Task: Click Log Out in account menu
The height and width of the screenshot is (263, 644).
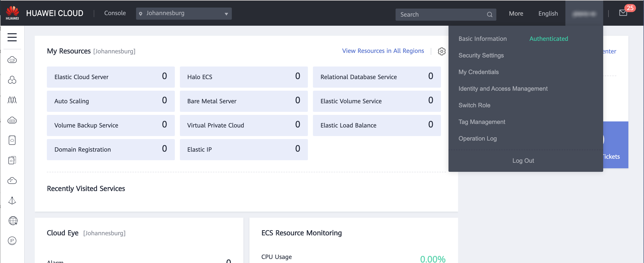Action: [523, 161]
